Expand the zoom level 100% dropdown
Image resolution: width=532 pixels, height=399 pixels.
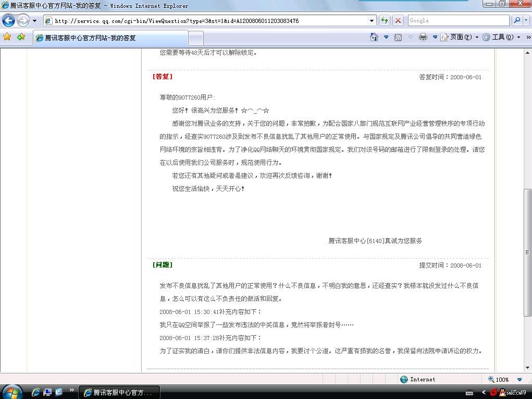pos(519,380)
